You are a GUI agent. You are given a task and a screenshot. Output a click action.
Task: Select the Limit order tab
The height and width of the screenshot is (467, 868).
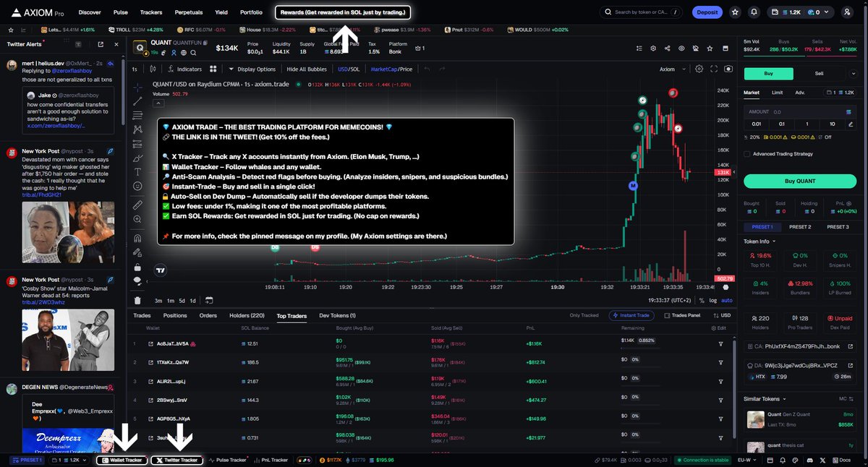(777, 93)
